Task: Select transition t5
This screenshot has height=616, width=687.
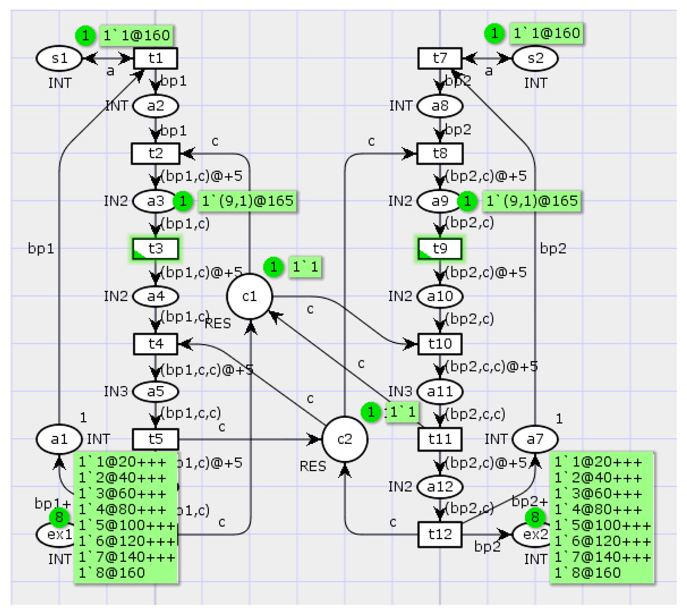Action: click(x=155, y=439)
